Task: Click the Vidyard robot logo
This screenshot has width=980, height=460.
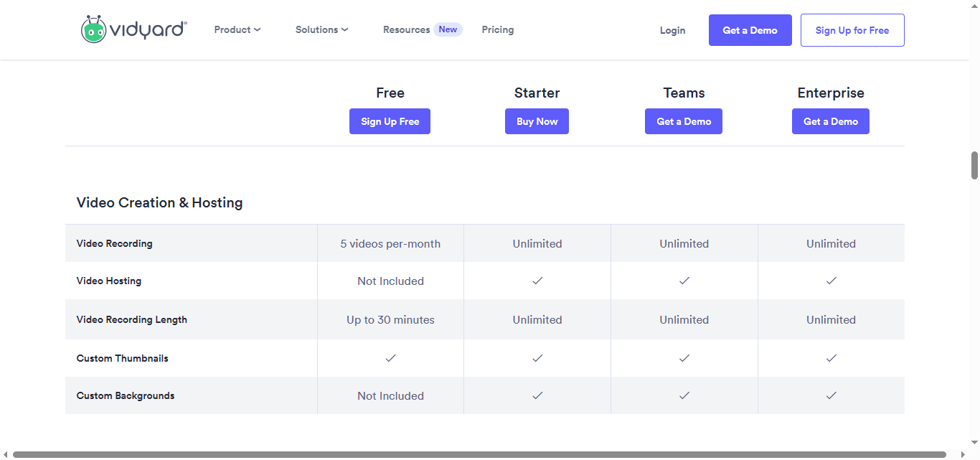Action: [x=134, y=29]
